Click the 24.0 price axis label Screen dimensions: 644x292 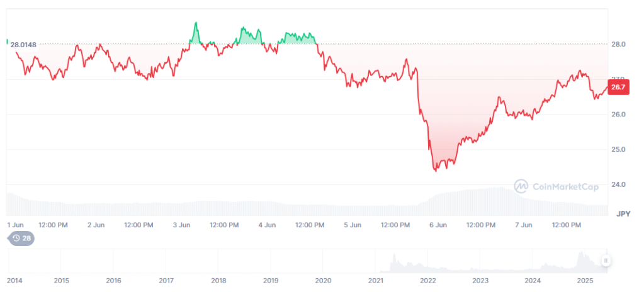618,185
